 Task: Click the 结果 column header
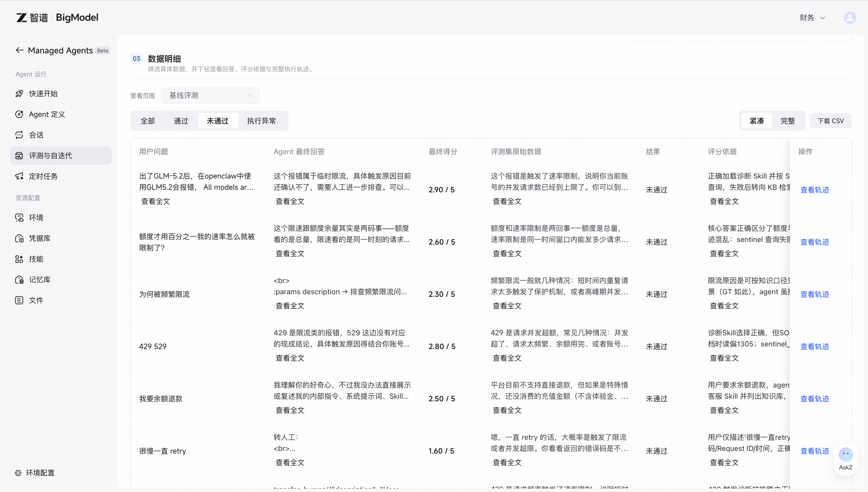pos(653,152)
